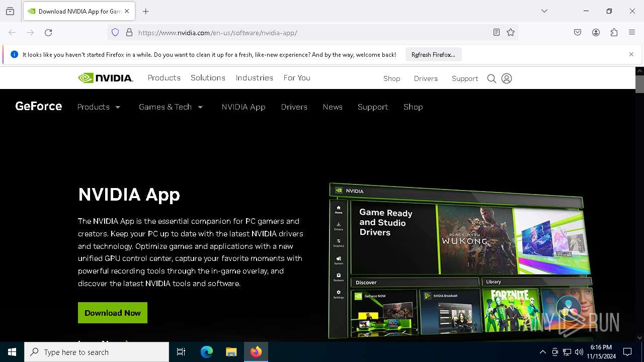Screen dimensions: 644x362
Task: Click the NVIDIA App screenshot image
Action: [460, 261]
